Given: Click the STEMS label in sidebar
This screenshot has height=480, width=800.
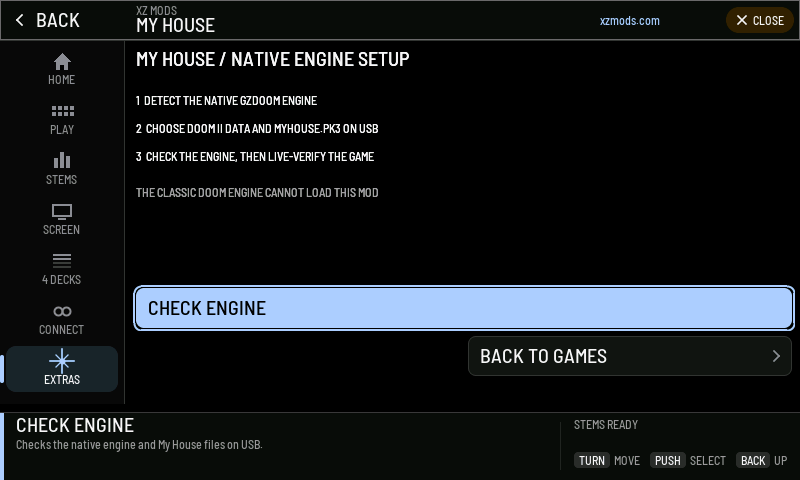Looking at the screenshot, I should pyautogui.click(x=62, y=180).
